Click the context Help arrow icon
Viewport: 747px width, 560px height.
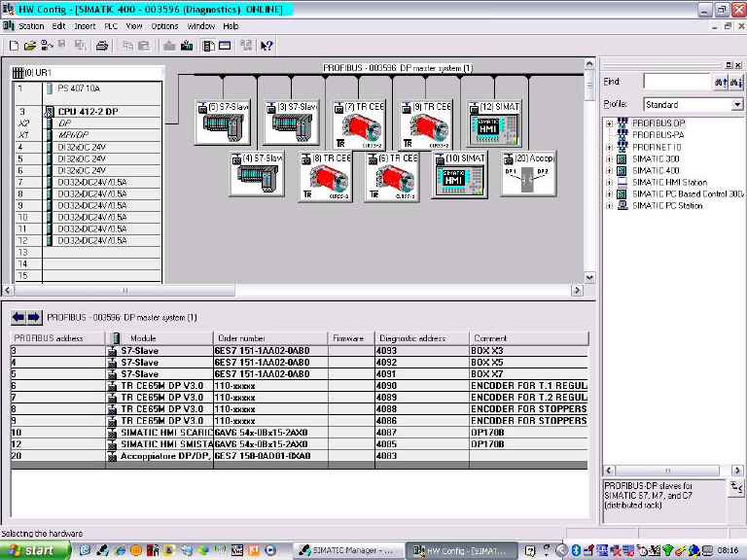click(267, 46)
